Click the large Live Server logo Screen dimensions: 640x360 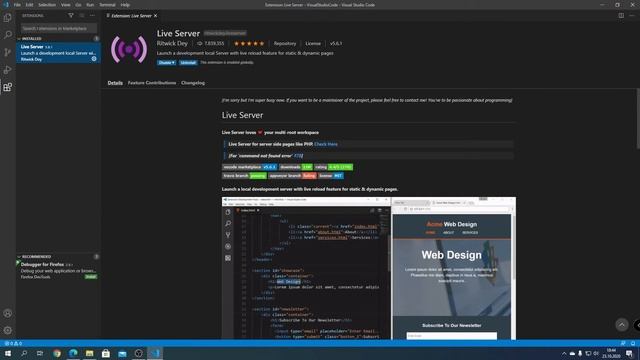129,49
